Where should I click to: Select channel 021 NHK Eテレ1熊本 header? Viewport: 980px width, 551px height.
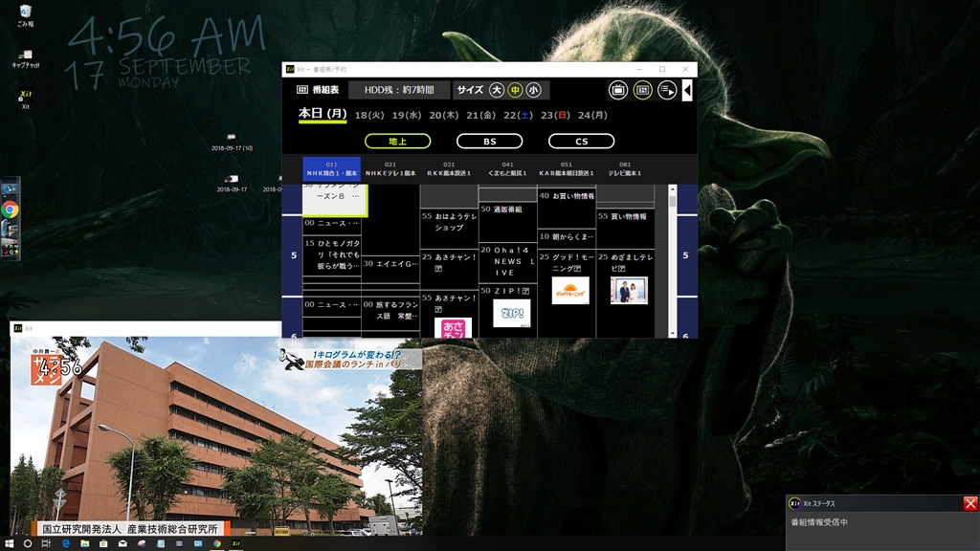(x=390, y=168)
